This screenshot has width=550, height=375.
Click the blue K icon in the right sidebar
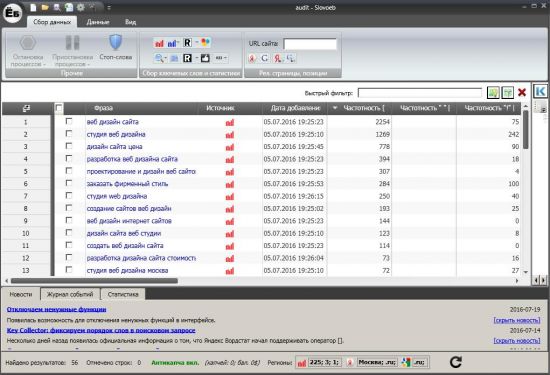(x=541, y=91)
